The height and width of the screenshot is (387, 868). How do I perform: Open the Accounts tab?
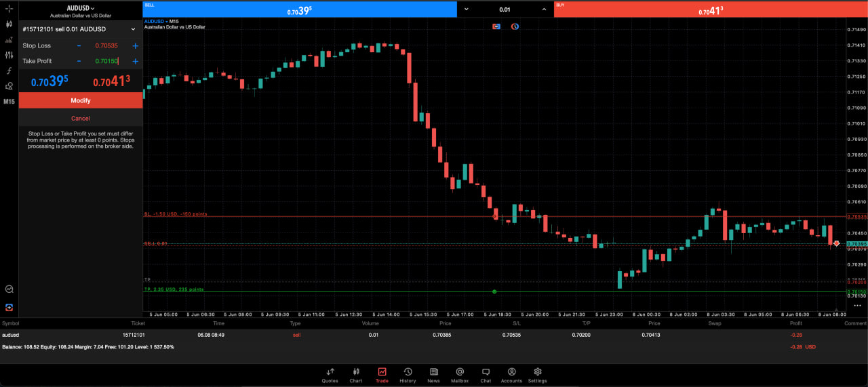tap(511, 375)
